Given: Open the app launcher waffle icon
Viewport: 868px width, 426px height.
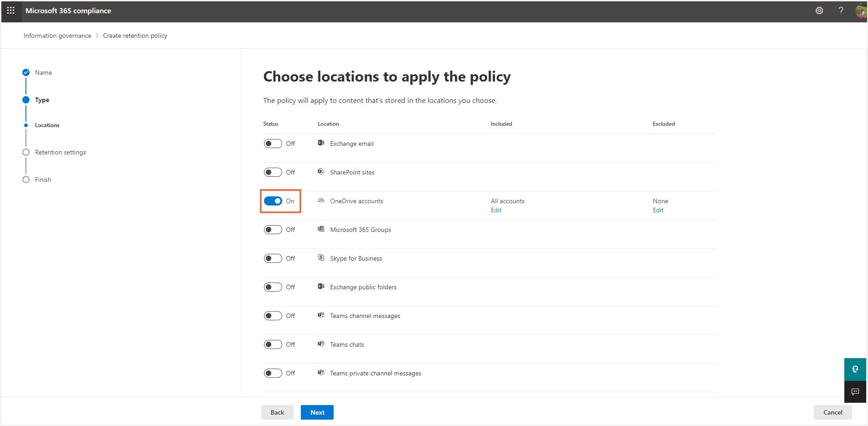Looking at the screenshot, I should 11,10.
